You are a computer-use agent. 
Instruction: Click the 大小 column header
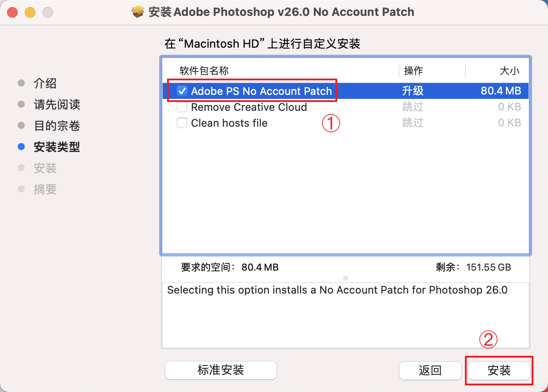click(509, 71)
